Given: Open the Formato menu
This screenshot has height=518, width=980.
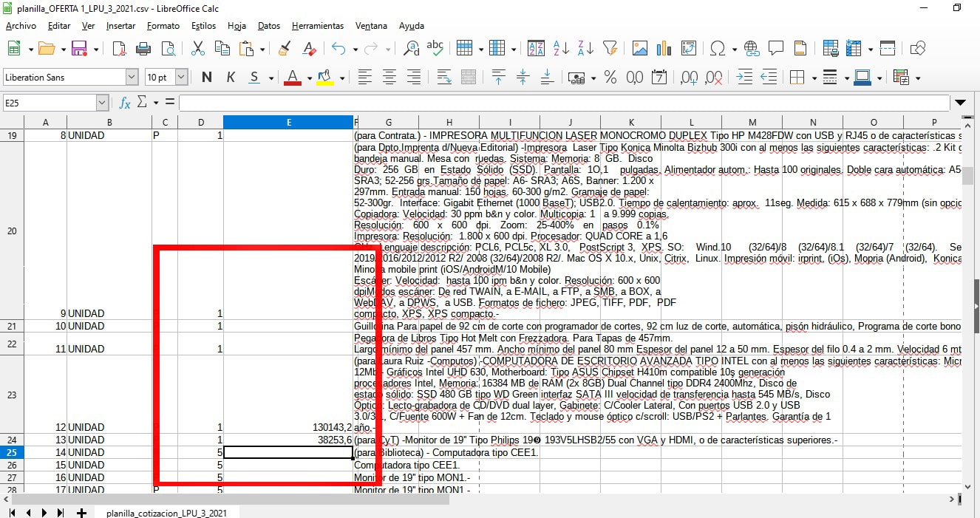Looking at the screenshot, I should tap(163, 26).
